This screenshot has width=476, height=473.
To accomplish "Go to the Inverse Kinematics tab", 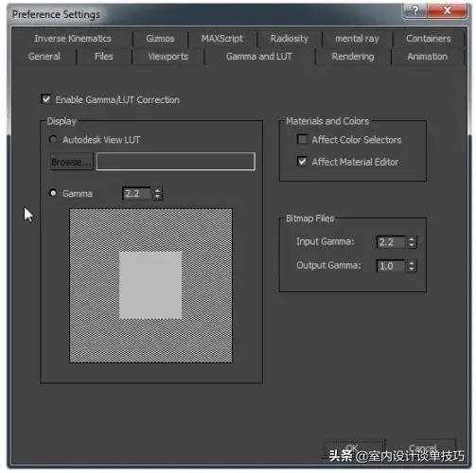I will pyautogui.click(x=73, y=39).
